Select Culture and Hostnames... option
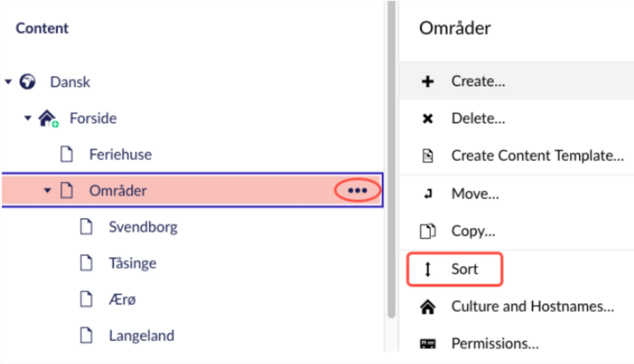Image resolution: width=634 pixels, height=364 pixels. coord(533,307)
